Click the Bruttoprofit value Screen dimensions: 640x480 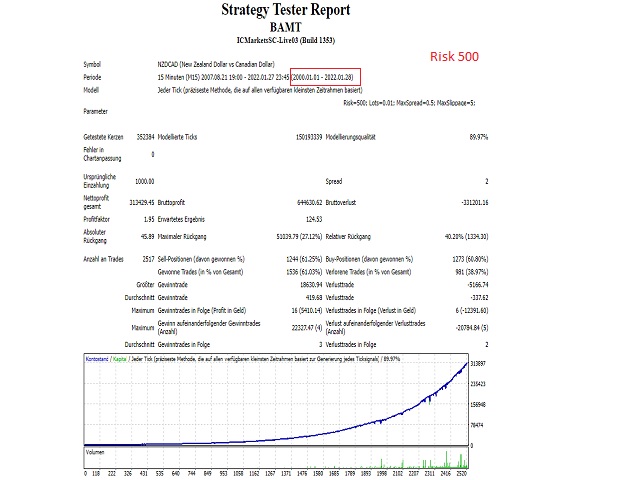point(309,202)
